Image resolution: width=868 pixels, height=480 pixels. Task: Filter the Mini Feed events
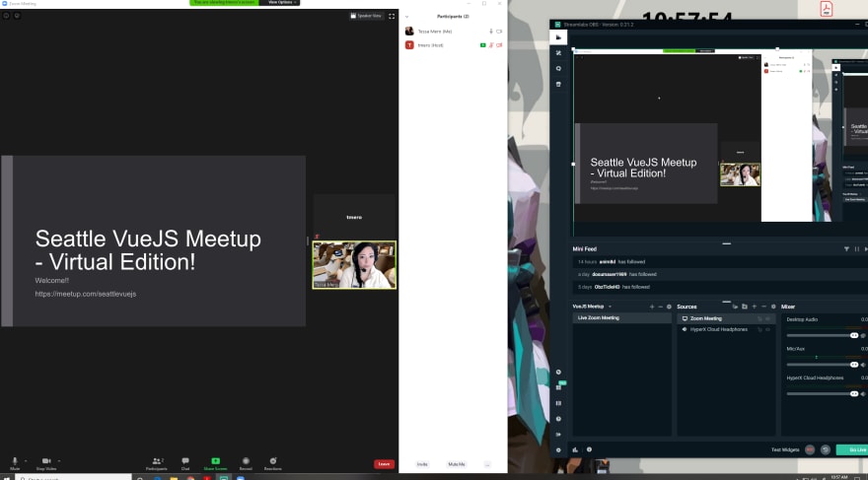(846, 249)
